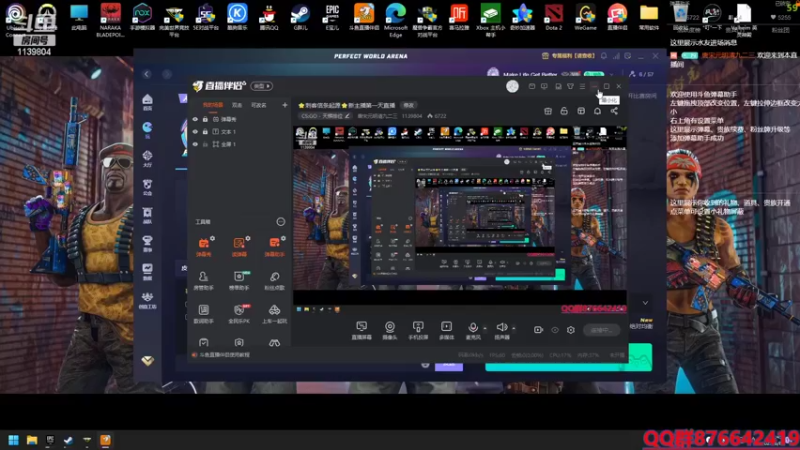Add a 多媒体 multimedia source
This screenshot has height=450, width=800.
(446, 330)
